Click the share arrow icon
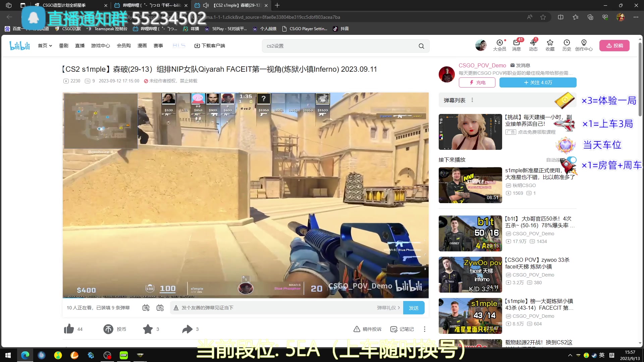This screenshot has width=644, height=362. coord(187,329)
